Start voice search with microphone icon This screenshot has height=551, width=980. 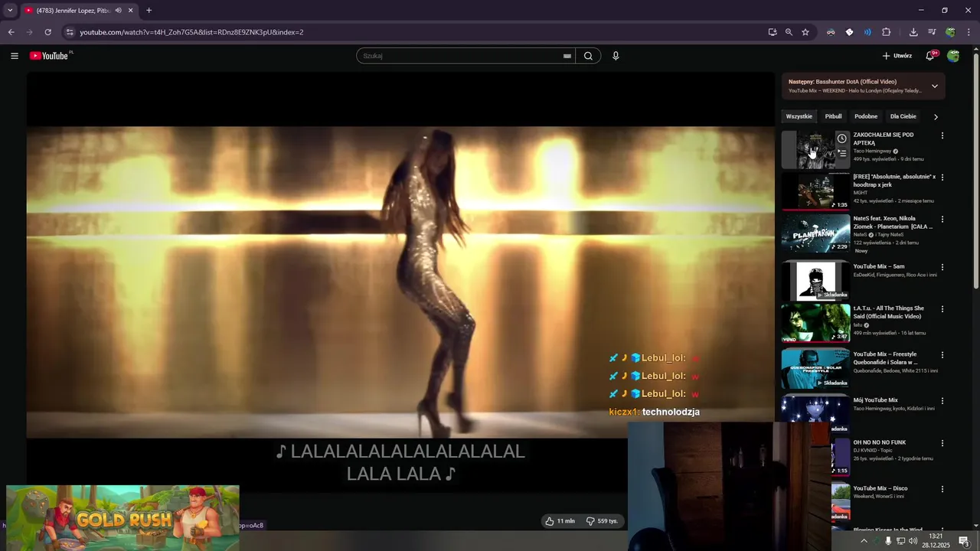tap(616, 56)
